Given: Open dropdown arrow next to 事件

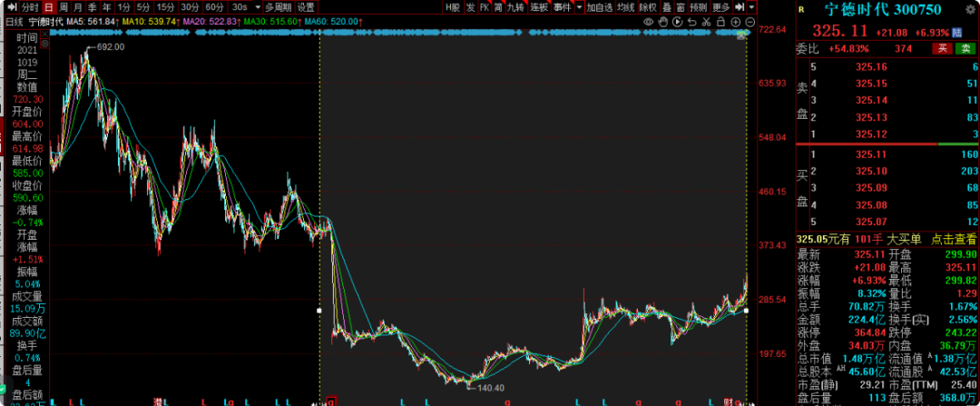Looking at the screenshot, I should pyautogui.click(x=578, y=7).
